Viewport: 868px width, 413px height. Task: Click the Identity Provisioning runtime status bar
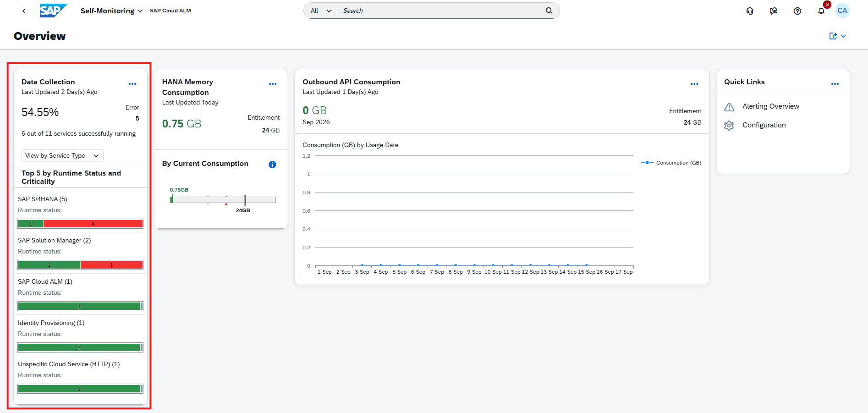80,347
